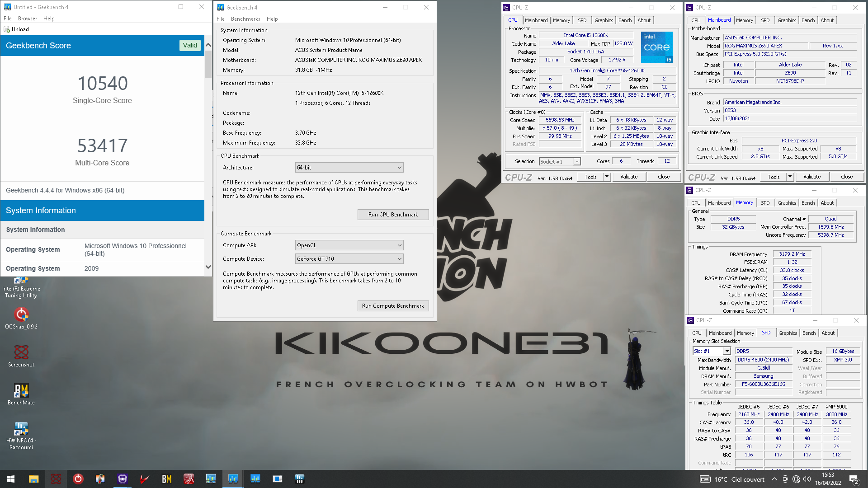Launch OCSnap_0.9.2 desktop icon
The image size is (868, 488).
pos(21,318)
